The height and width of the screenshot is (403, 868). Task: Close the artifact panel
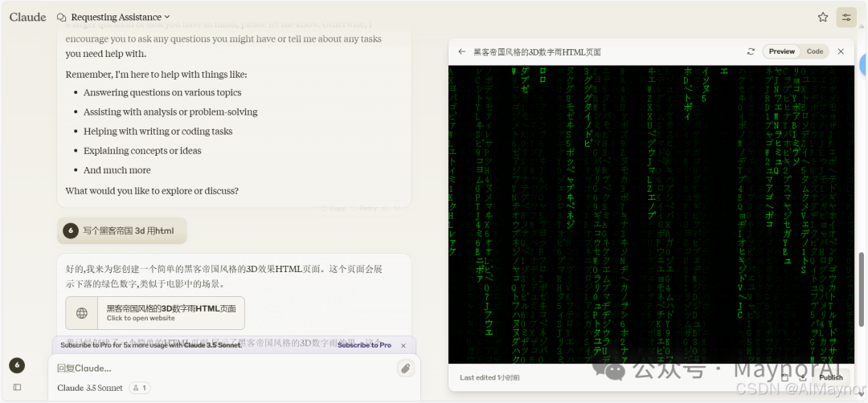[841, 51]
